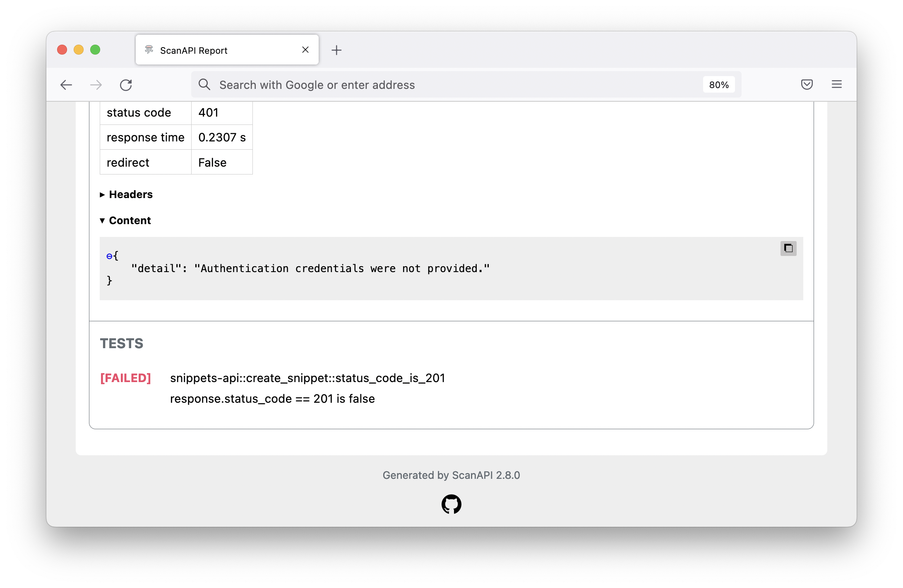This screenshot has width=903, height=588.
Task: Click the failed test name status_code_is_201
Action: point(307,378)
